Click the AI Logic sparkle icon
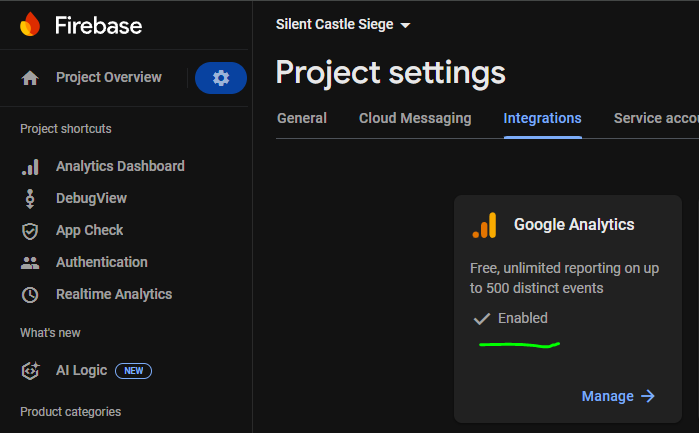 [x=30, y=371]
